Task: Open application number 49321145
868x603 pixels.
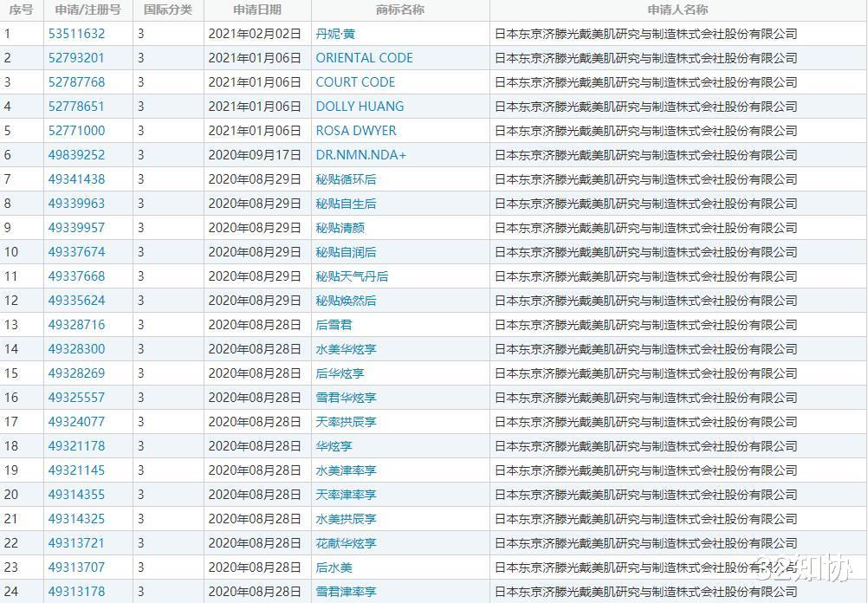Action: pyautogui.click(x=76, y=470)
